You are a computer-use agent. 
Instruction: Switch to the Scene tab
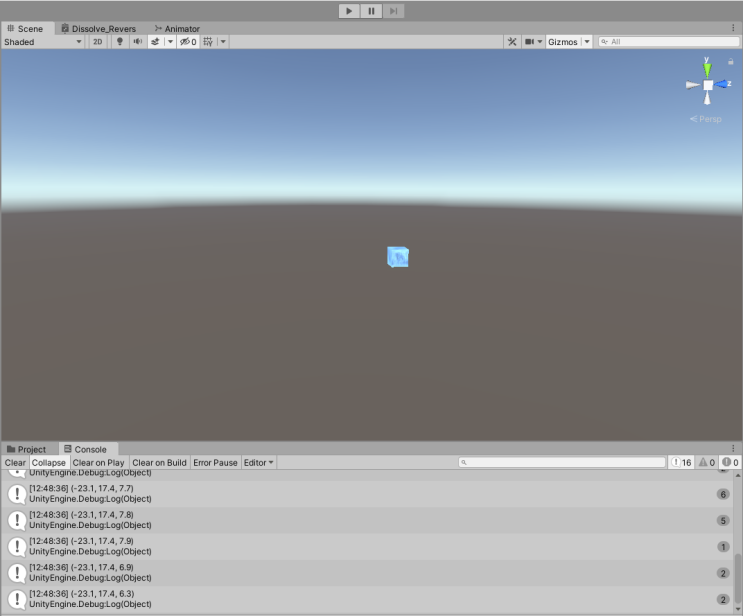(x=26, y=28)
